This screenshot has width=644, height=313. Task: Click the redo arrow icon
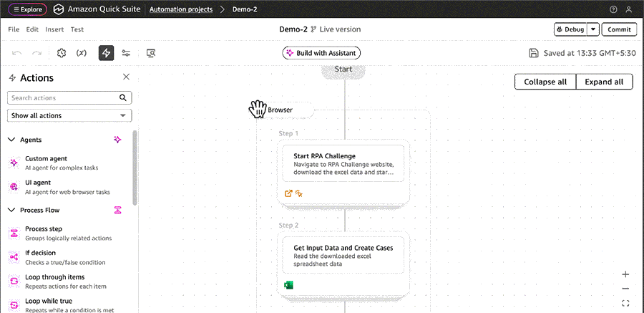point(37,53)
